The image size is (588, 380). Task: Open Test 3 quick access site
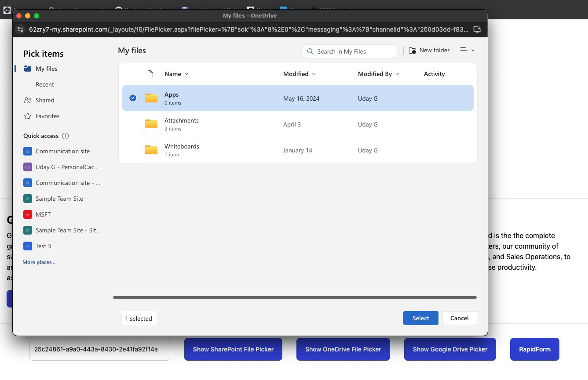(43, 246)
